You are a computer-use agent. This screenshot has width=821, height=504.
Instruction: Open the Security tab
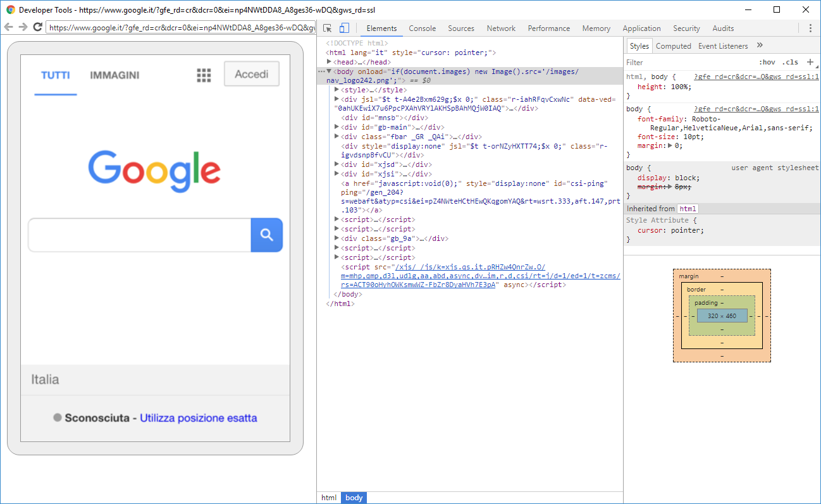pos(686,28)
